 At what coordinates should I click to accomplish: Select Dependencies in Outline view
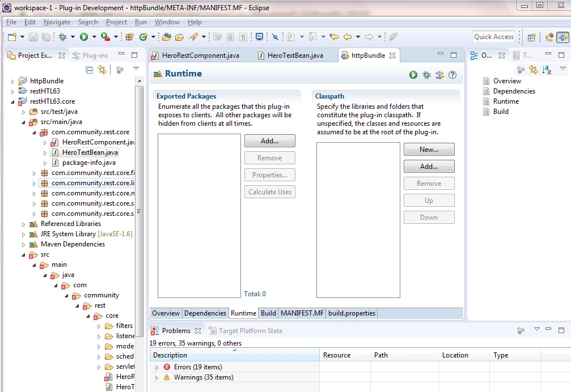point(514,91)
